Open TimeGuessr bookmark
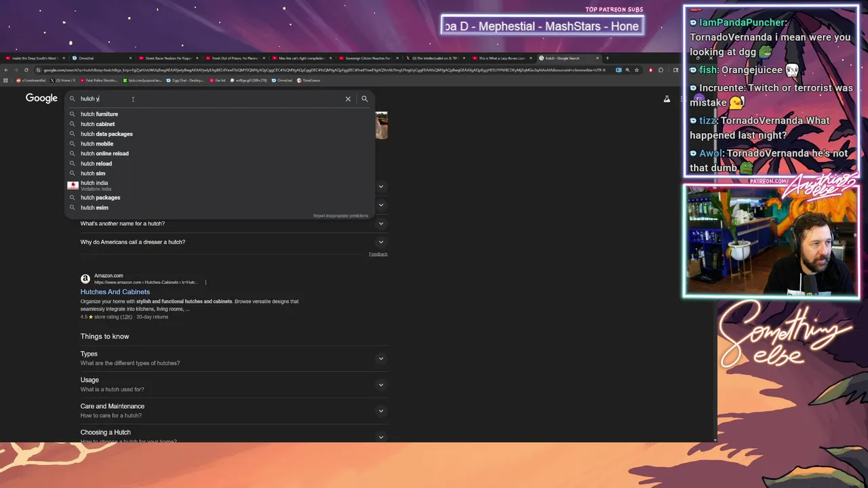 click(309, 81)
